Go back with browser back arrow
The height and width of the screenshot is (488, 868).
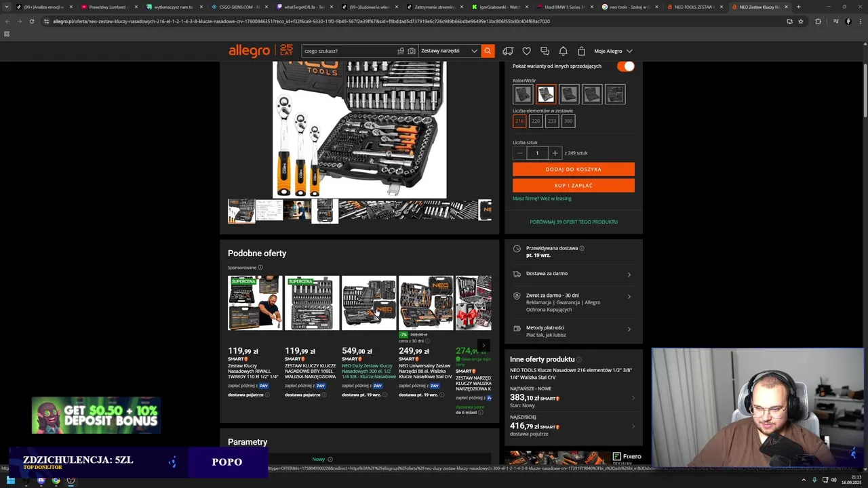(7, 21)
